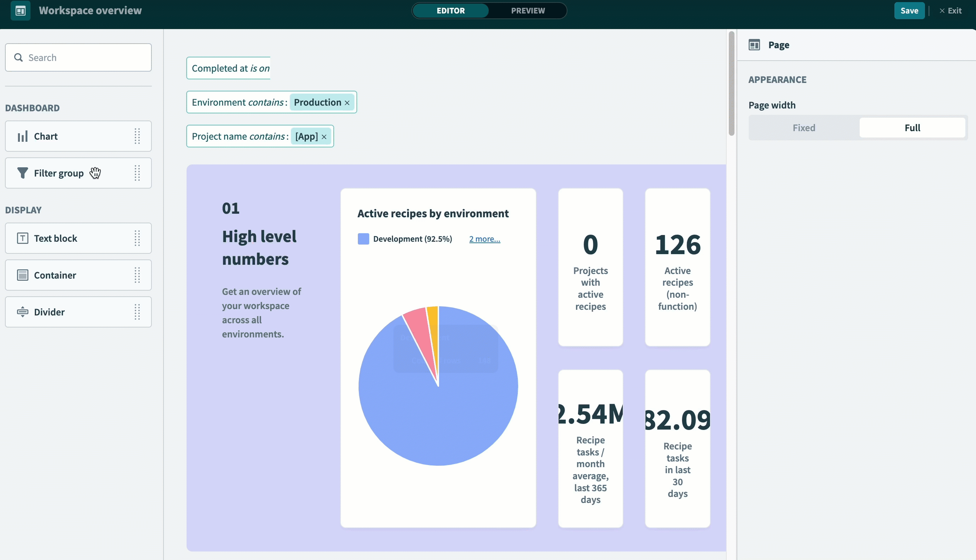Grab the drag handle on the Chart item
The width and height of the screenshot is (976, 560).
tap(137, 136)
